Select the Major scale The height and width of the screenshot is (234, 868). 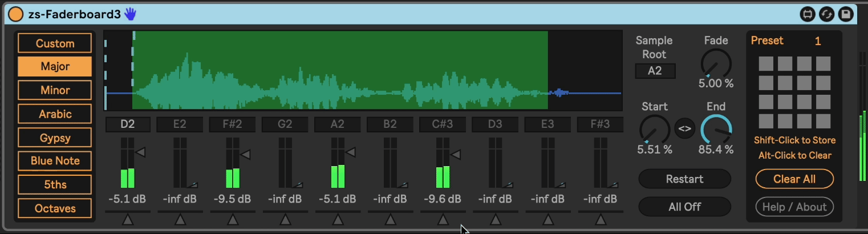coord(55,67)
